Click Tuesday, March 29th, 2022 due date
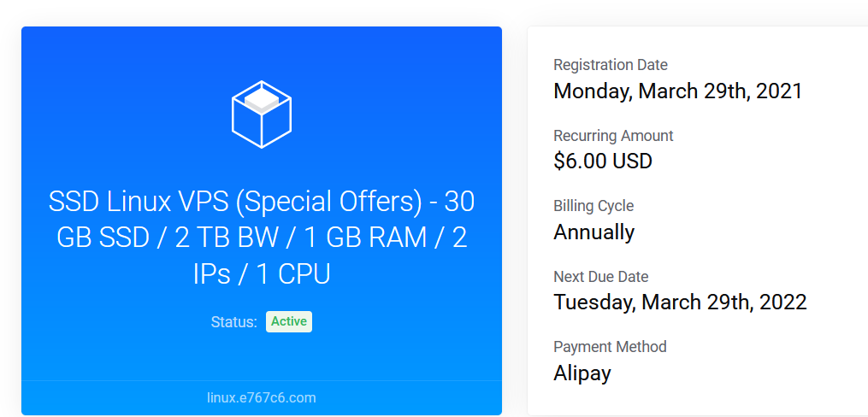868x417 pixels. 680,302
